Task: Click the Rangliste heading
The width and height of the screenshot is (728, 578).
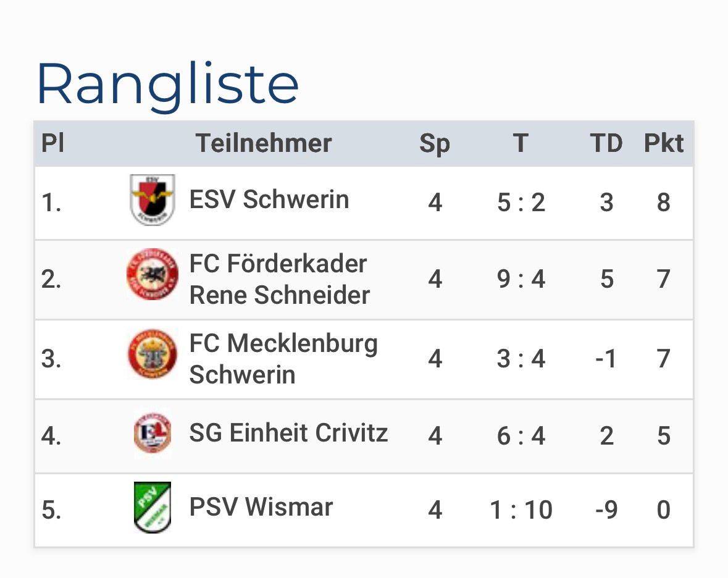Action: [x=168, y=85]
